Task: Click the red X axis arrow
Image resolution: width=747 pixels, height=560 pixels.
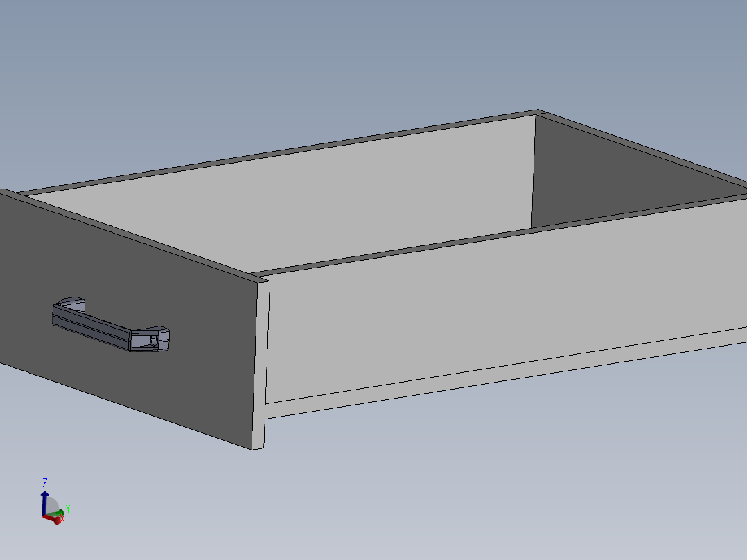Action: tap(57, 520)
